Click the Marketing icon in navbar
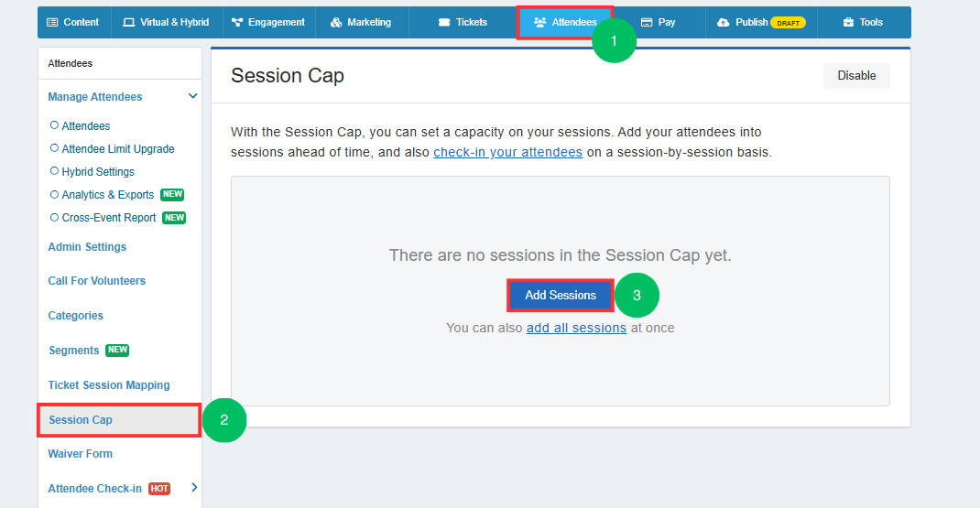 [336, 23]
